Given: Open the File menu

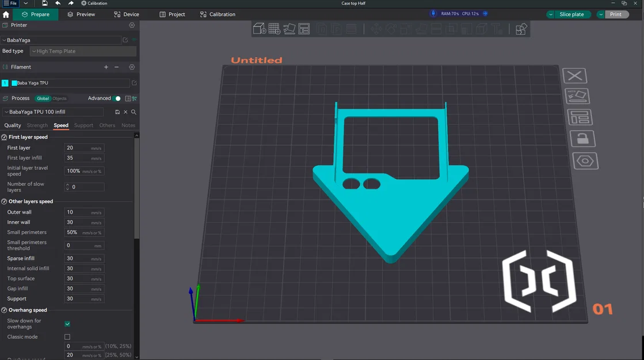Looking at the screenshot, I should point(10,3).
